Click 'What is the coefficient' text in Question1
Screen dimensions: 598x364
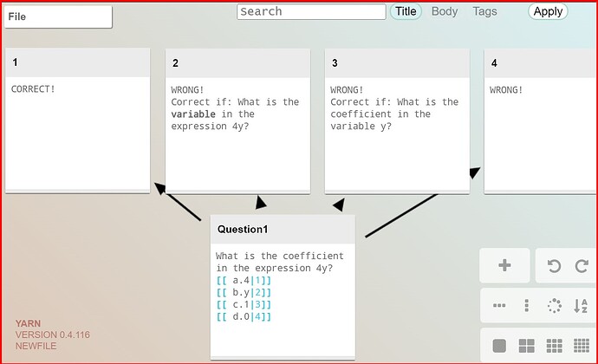tap(280, 256)
